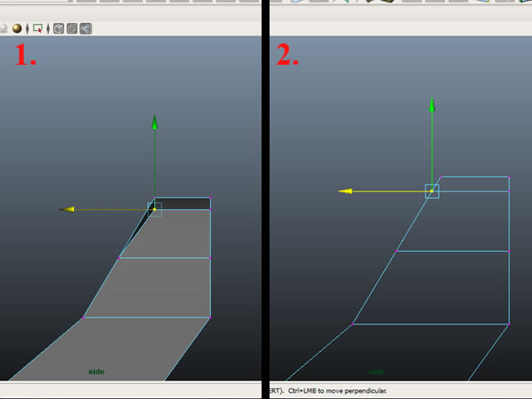Image resolution: width=532 pixels, height=399 pixels.
Task: Click green Y-axis arrow in wireframe view
Action: [x=432, y=105]
